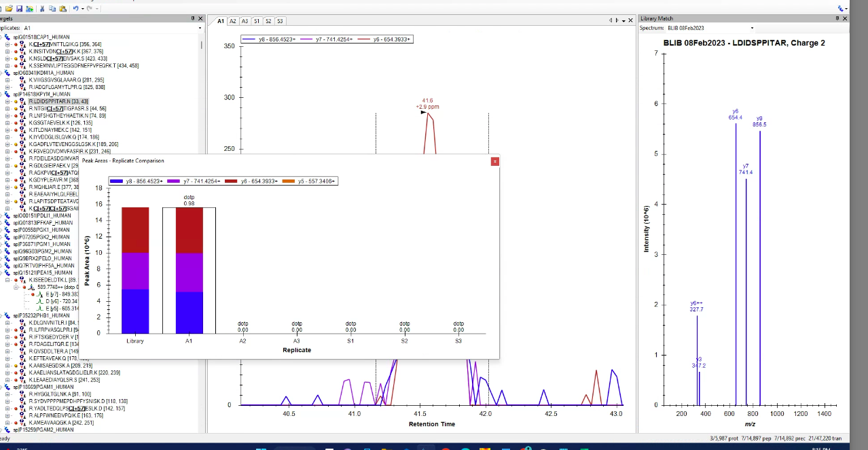This screenshot has height=450, width=868.
Task: Close the Peak Areas Replicate Comparison window
Action: [495, 161]
